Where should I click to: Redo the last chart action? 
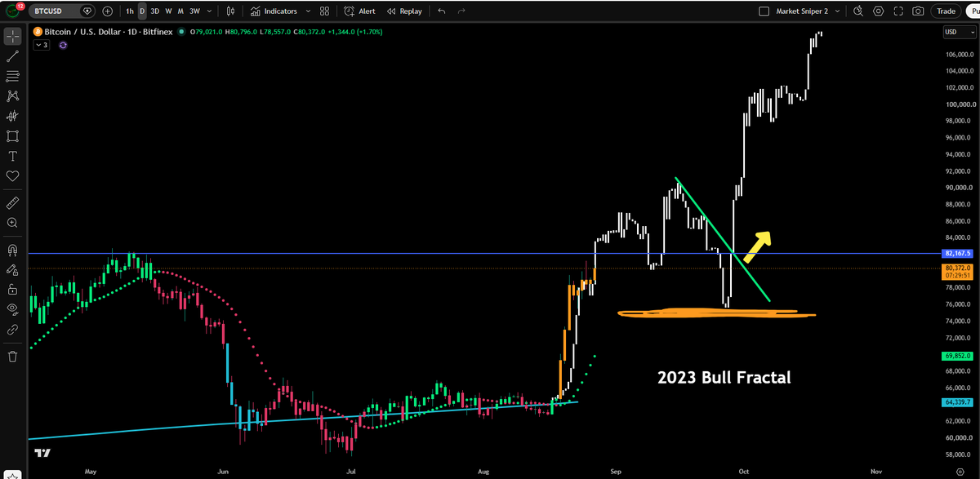pyautogui.click(x=461, y=11)
